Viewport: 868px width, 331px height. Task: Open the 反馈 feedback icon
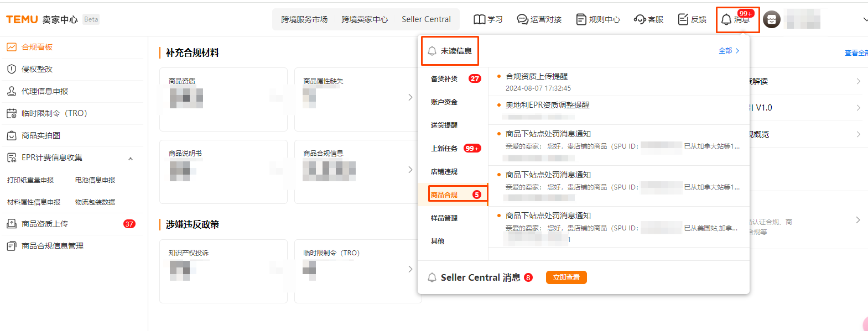(x=683, y=18)
